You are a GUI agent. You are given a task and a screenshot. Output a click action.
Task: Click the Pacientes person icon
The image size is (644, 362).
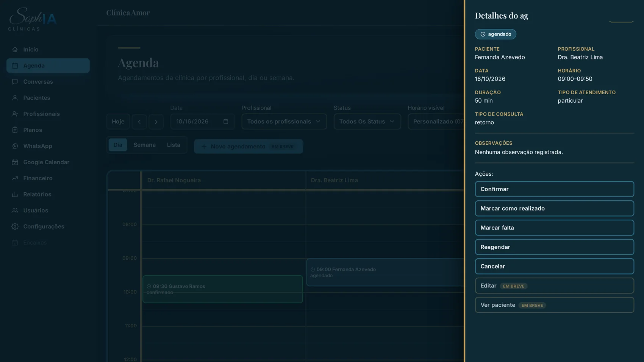point(15,98)
